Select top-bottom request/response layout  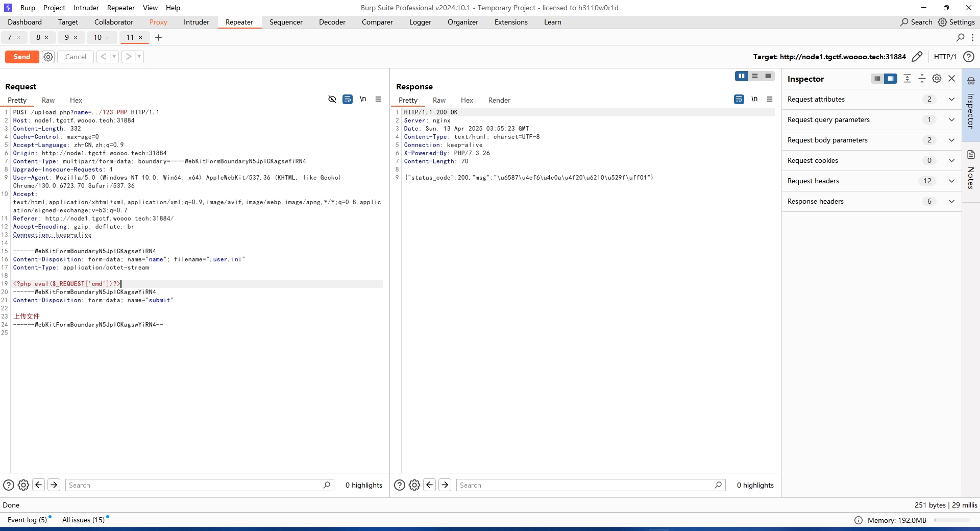(x=755, y=76)
